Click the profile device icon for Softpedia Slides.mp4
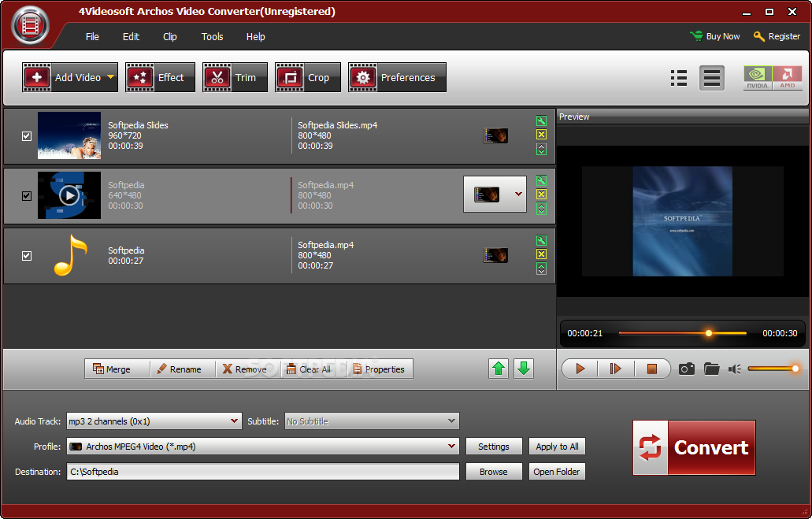This screenshot has width=812, height=519. tap(495, 135)
